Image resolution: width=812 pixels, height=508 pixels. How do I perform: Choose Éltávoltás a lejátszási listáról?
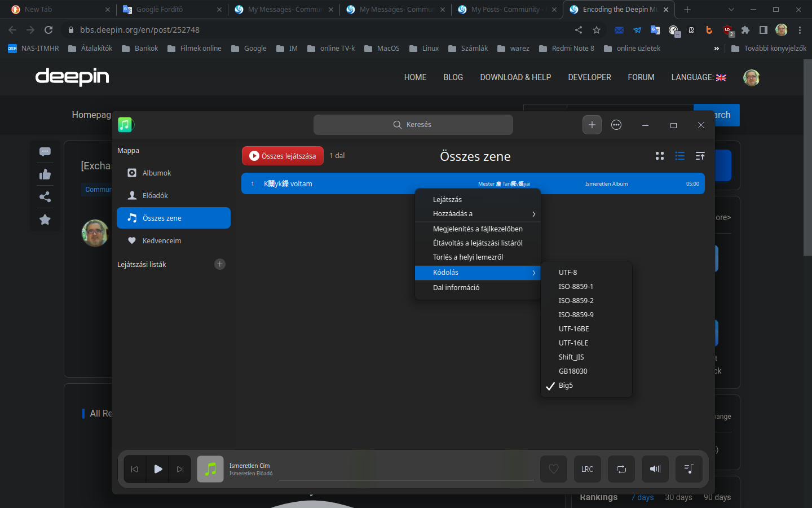(x=478, y=243)
